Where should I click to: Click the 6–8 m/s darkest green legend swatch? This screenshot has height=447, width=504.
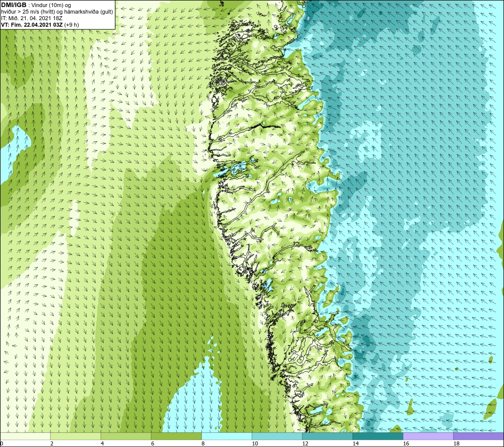pos(176,436)
